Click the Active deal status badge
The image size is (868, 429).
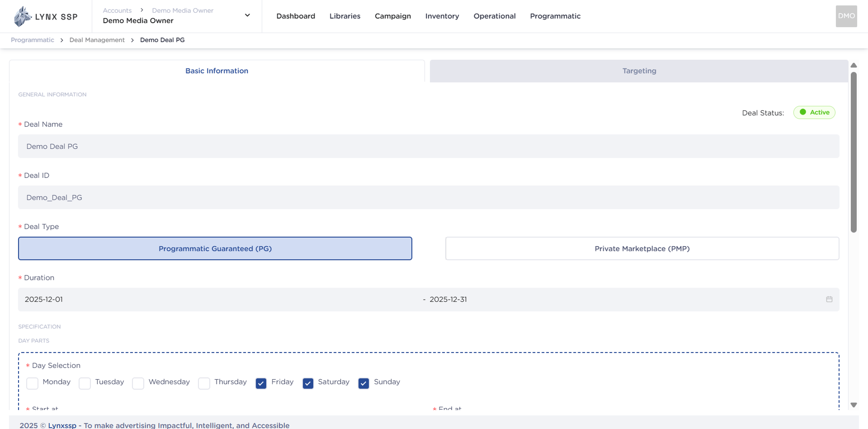[x=814, y=112]
